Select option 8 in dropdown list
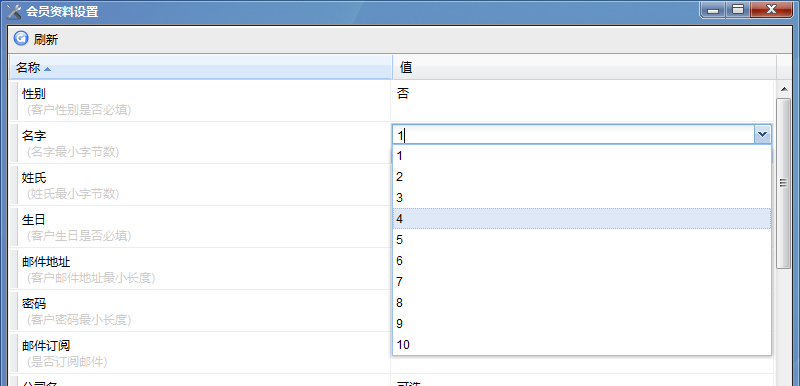The image size is (800, 386). [x=582, y=303]
